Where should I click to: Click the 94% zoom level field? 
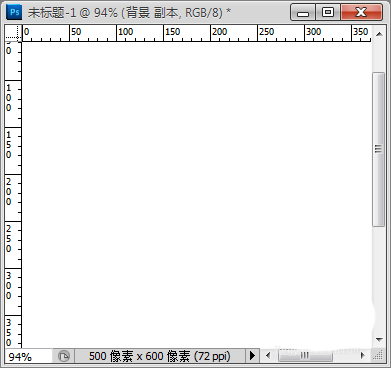pos(28,356)
